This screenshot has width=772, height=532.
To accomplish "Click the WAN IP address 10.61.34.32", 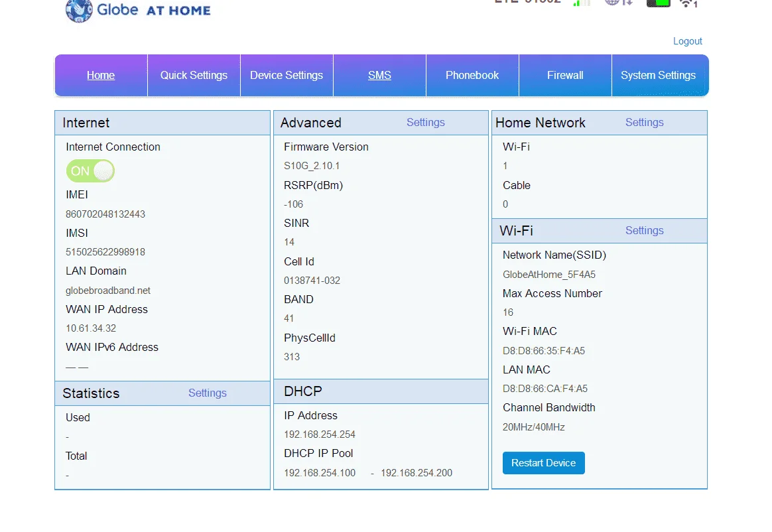I will tap(91, 328).
